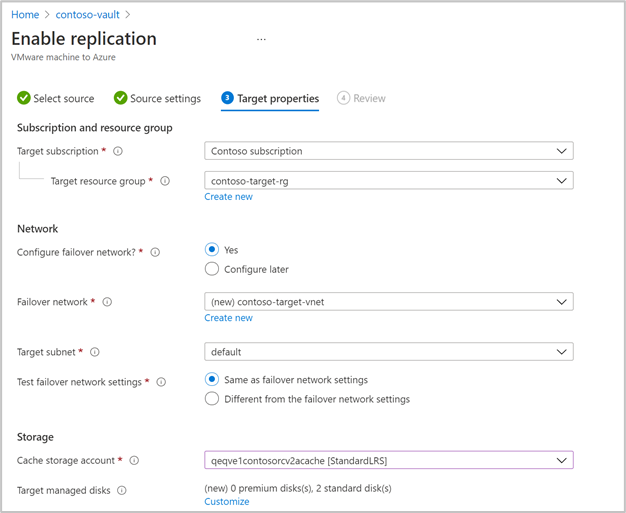Open the Target resource group dropdown
This screenshot has height=513, width=626.
click(x=389, y=181)
